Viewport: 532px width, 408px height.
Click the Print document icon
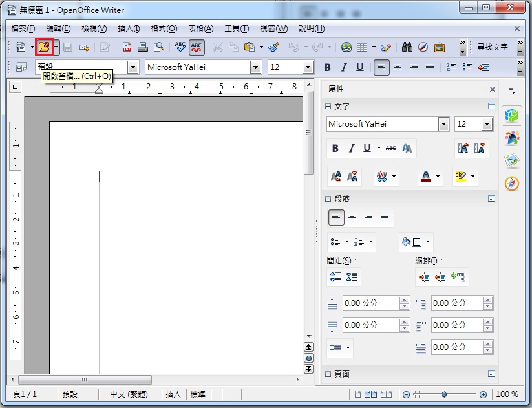coord(143,47)
